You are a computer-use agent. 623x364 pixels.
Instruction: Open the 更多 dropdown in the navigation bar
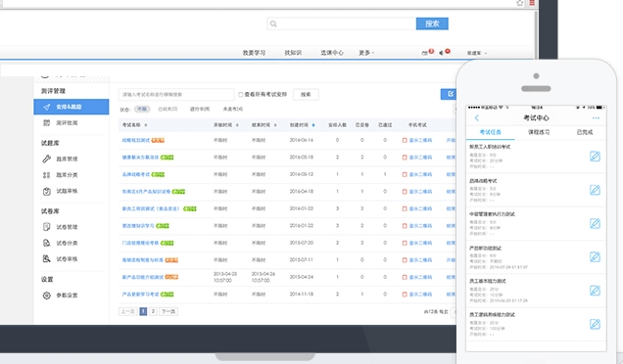366,53
